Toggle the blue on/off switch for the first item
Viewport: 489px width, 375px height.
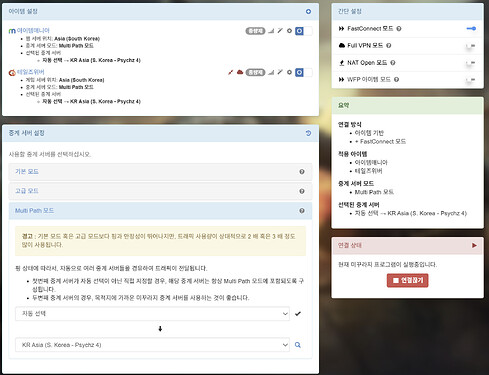coord(304,31)
